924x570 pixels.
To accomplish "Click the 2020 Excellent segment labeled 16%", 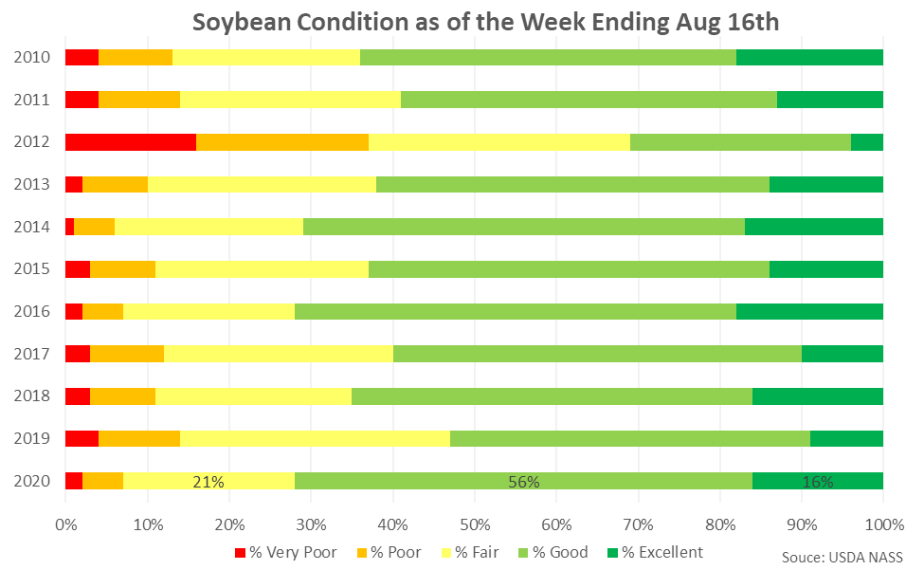I will [x=817, y=481].
